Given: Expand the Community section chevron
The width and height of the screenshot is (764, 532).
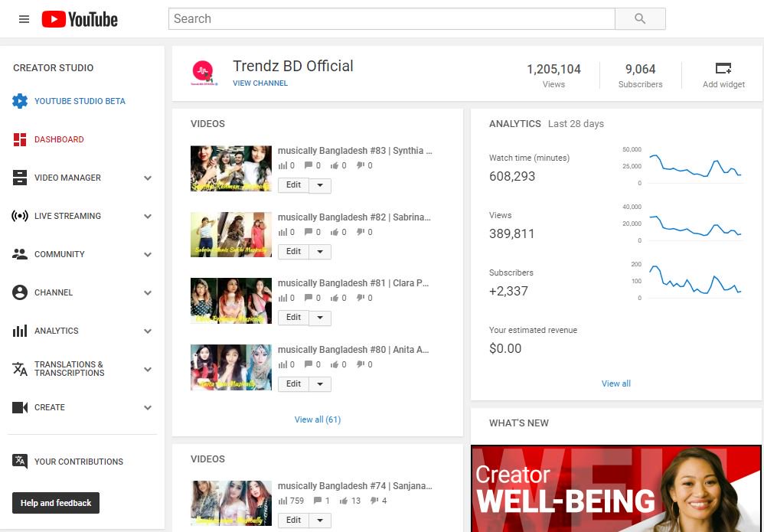Looking at the screenshot, I should [x=148, y=254].
